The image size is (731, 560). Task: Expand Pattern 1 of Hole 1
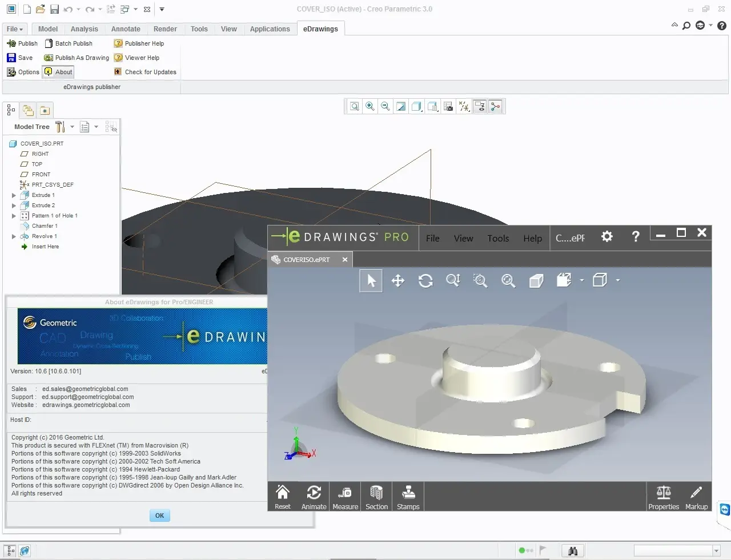14,216
